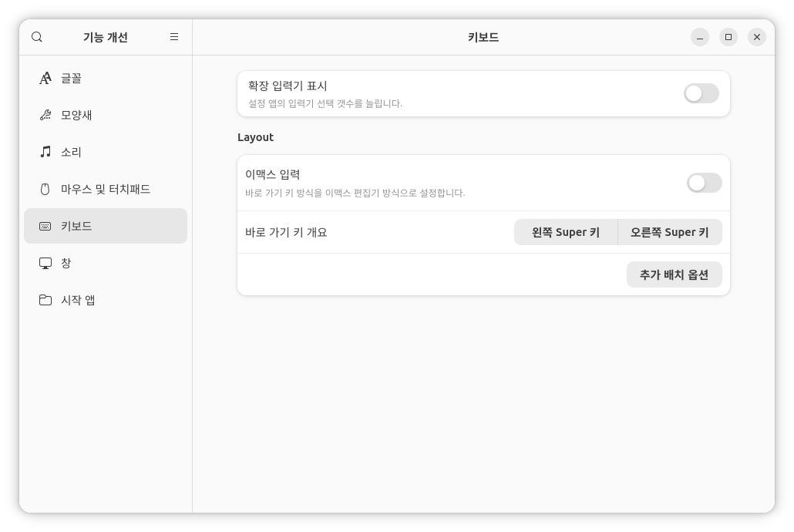Image resolution: width=794 pixels, height=532 pixels.
Task: Go to 마우스 및 터치패드 mouse icon
Action: 45,189
